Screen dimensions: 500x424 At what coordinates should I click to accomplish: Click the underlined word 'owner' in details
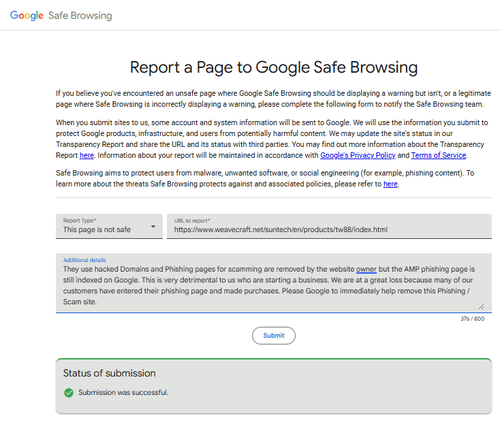tap(366, 269)
